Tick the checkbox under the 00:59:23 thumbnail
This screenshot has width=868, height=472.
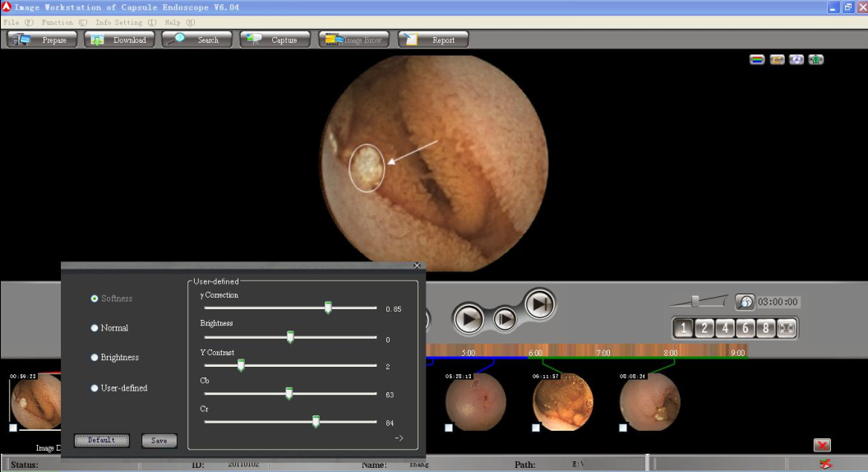point(13,428)
